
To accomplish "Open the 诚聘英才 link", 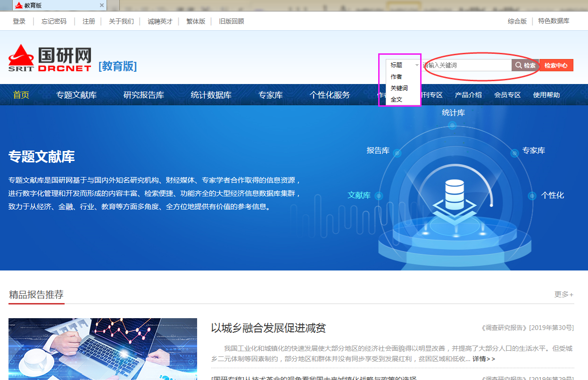I will coord(160,21).
